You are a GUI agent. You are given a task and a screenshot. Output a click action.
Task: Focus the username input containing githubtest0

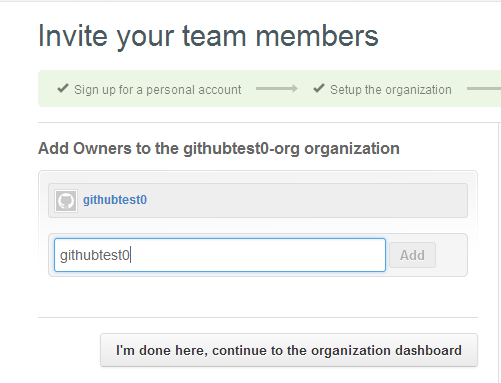[220, 255]
